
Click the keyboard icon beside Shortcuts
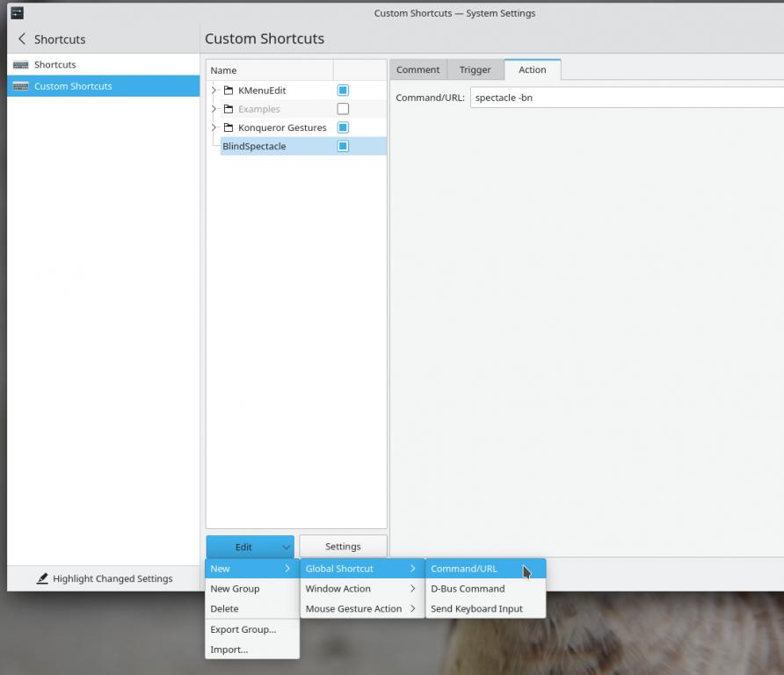click(x=21, y=65)
